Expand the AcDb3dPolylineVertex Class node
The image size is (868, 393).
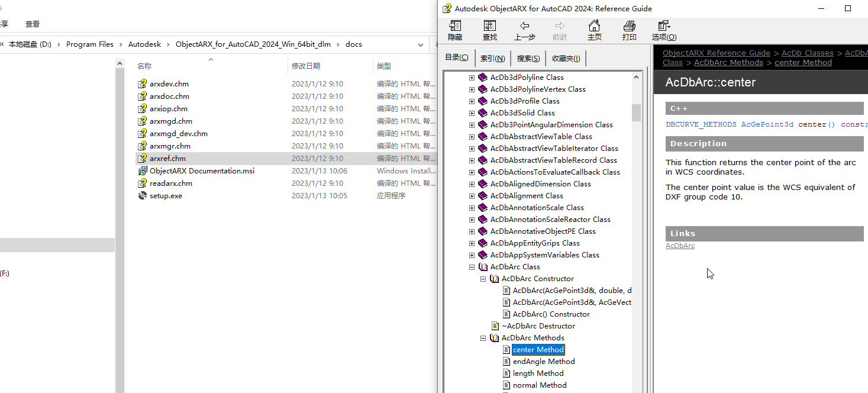point(472,89)
